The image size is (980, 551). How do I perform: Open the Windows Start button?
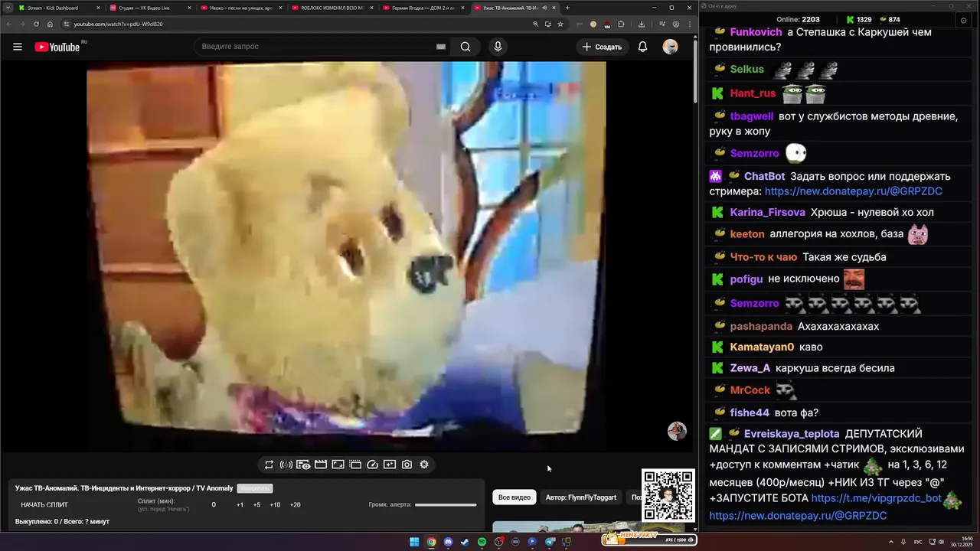pyautogui.click(x=414, y=542)
